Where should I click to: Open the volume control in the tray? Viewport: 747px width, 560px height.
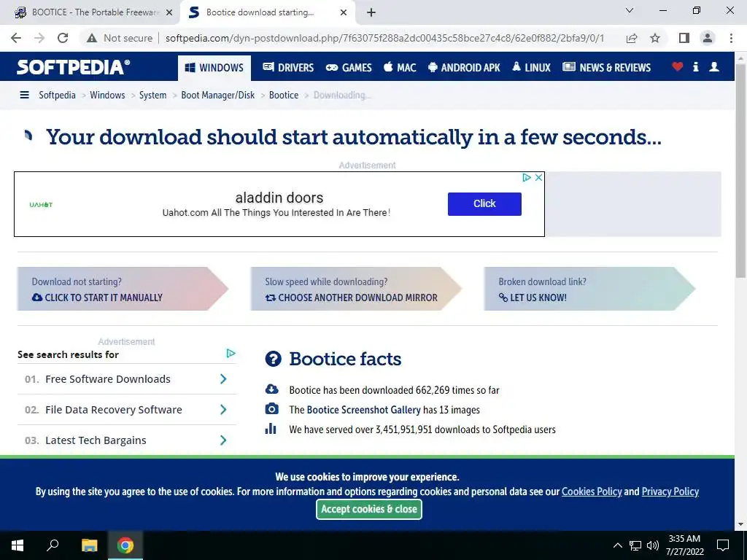(653, 545)
